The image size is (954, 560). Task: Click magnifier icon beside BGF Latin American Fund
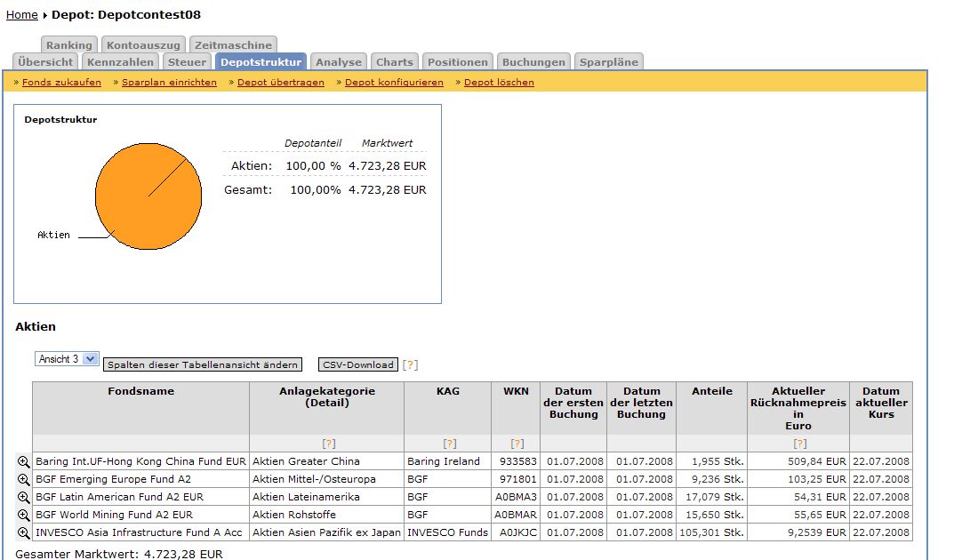(x=24, y=497)
